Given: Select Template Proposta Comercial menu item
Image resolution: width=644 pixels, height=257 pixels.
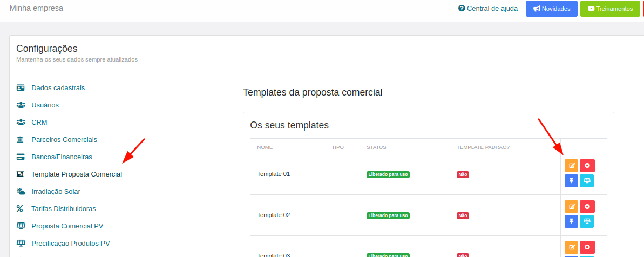Looking at the screenshot, I should 77,174.
